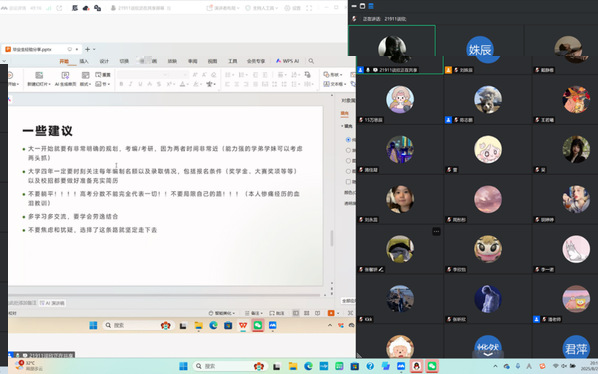Open the WPS AI tab

pyautogui.click(x=288, y=61)
